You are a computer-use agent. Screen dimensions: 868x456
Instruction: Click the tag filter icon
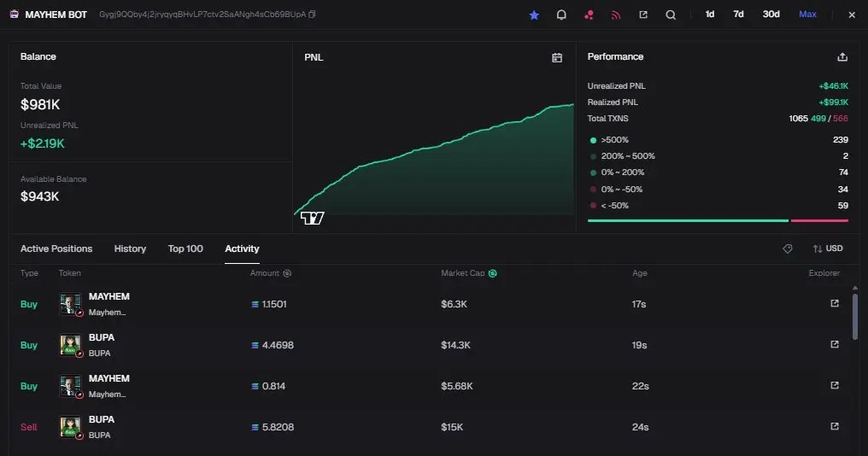788,248
